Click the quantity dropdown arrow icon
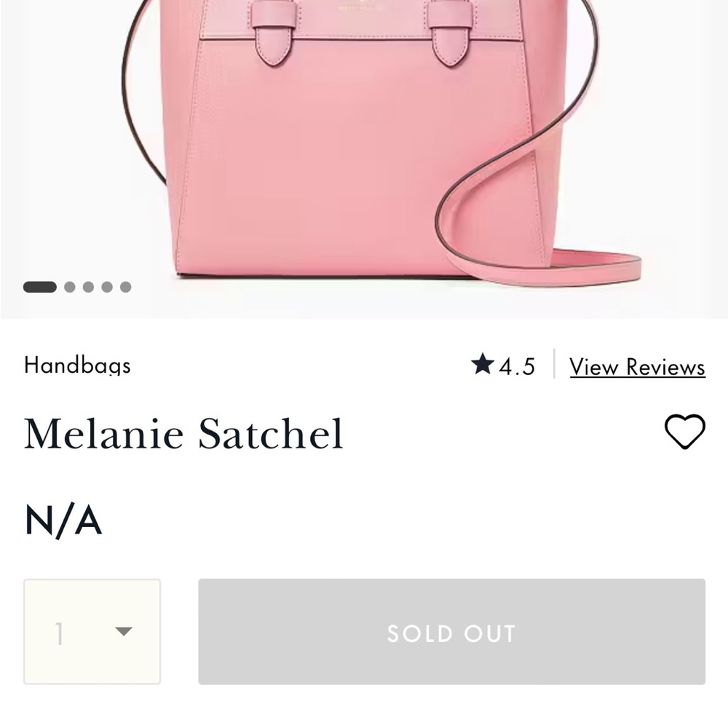This screenshot has width=728, height=728. click(x=125, y=632)
